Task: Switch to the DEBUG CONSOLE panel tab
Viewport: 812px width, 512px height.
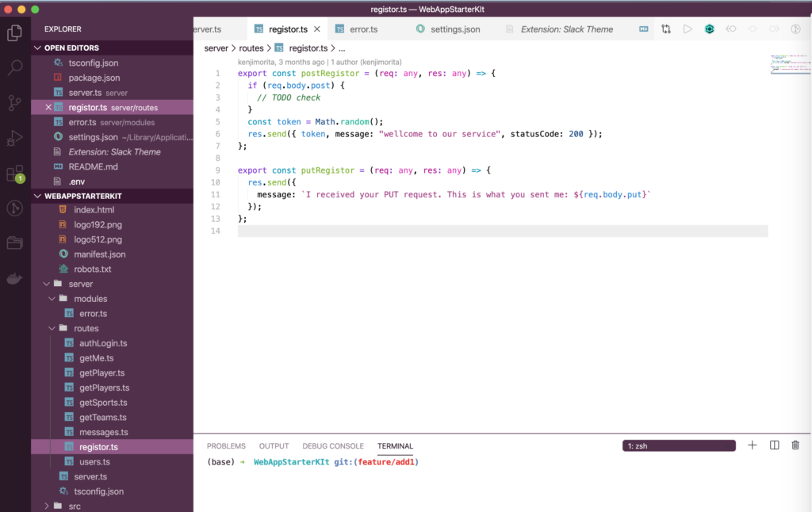Action: [332, 445]
